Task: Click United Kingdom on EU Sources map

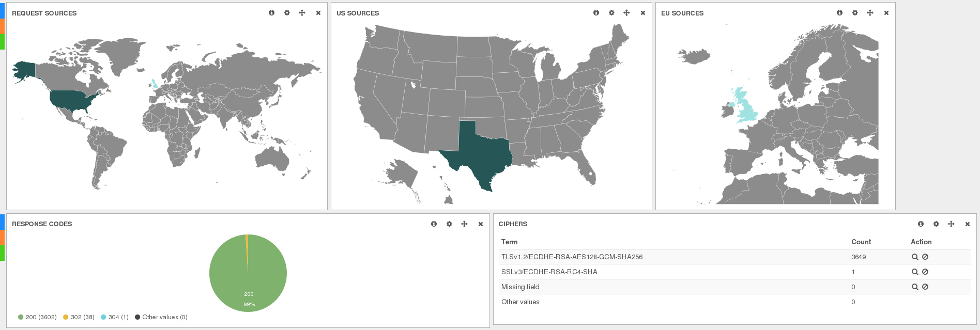Action: point(745,107)
